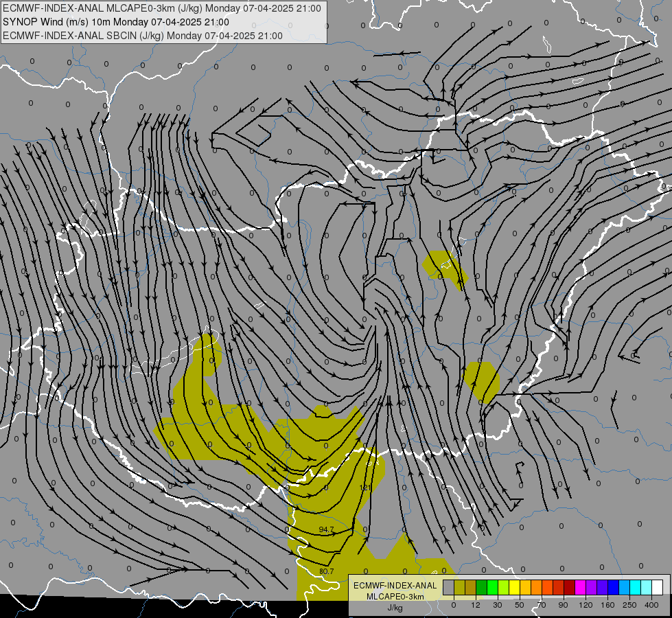
Task: Click the amber legend swatch after 50
Action: coord(525,587)
